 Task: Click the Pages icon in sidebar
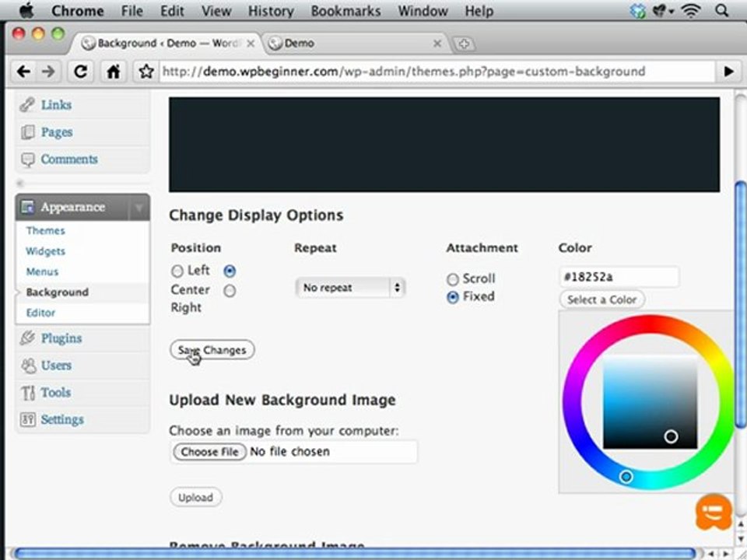(x=28, y=132)
